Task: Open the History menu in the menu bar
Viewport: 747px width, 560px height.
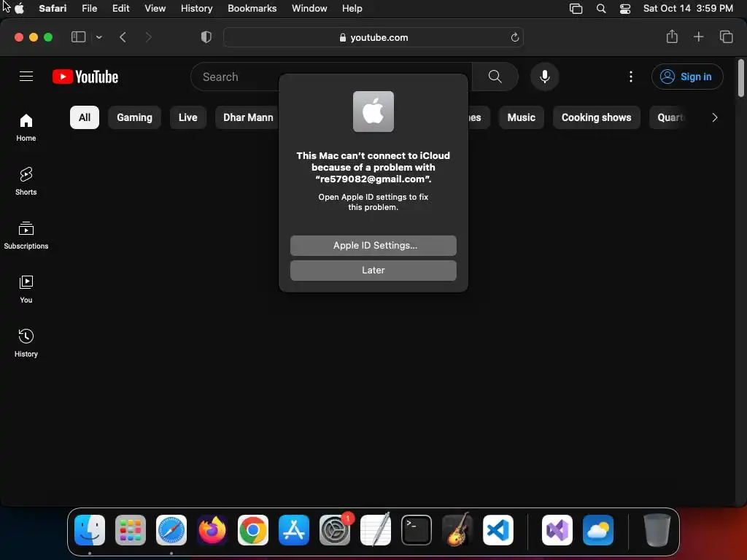Action: (x=197, y=8)
